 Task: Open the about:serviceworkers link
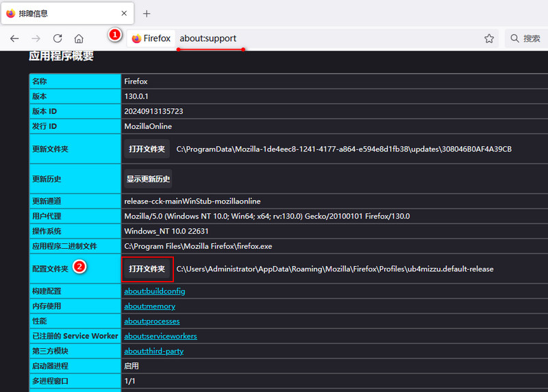pyautogui.click(x=160, y=336)
